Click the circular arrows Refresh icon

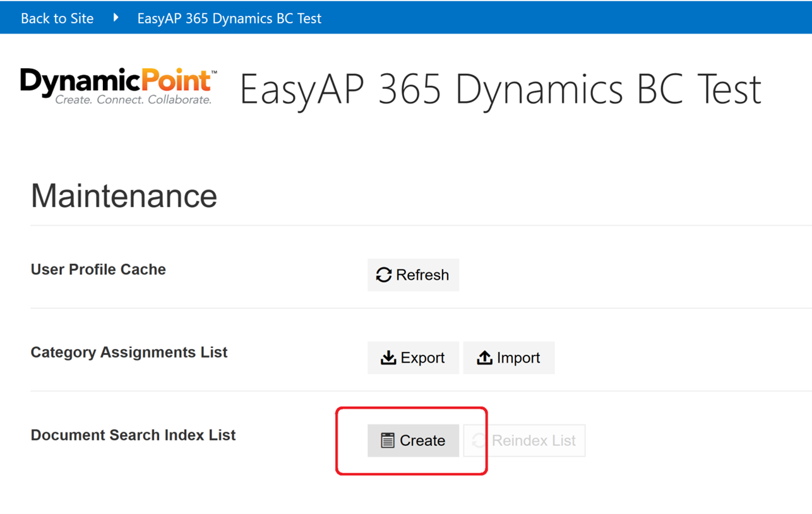tap(384, 275)
